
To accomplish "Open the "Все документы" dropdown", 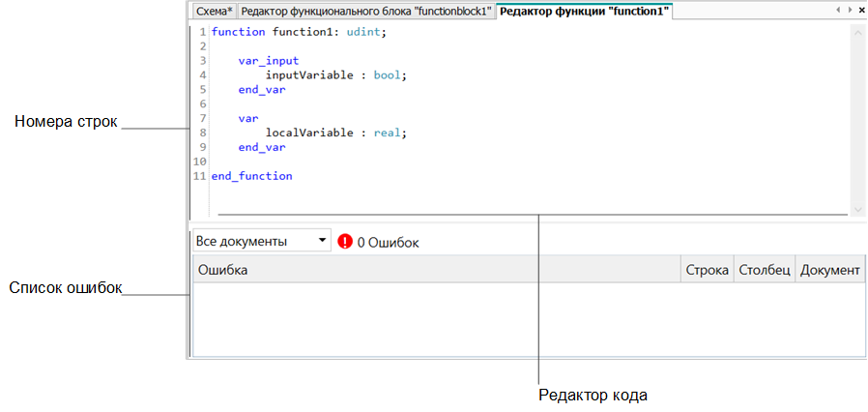I will (x=261, y=241).
